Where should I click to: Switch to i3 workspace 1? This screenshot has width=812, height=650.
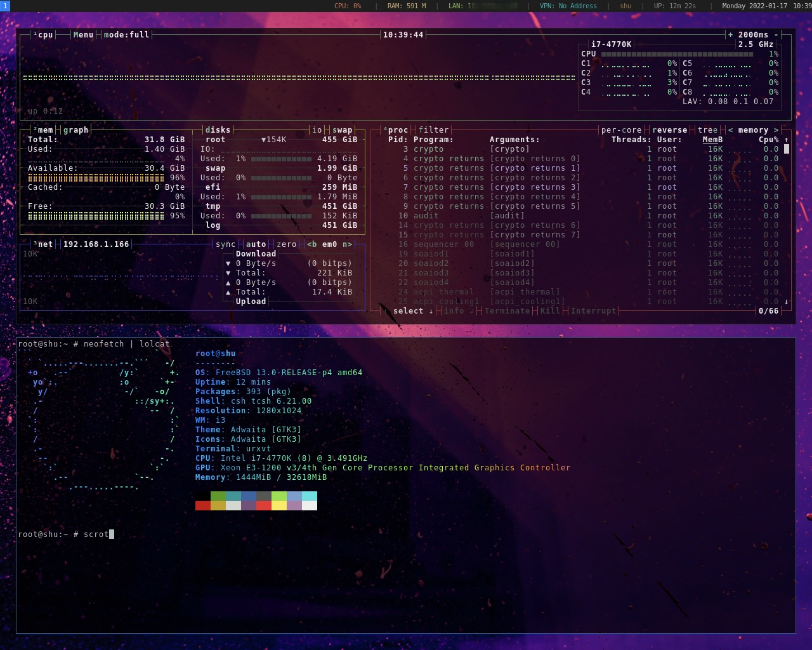coord(4,6)
